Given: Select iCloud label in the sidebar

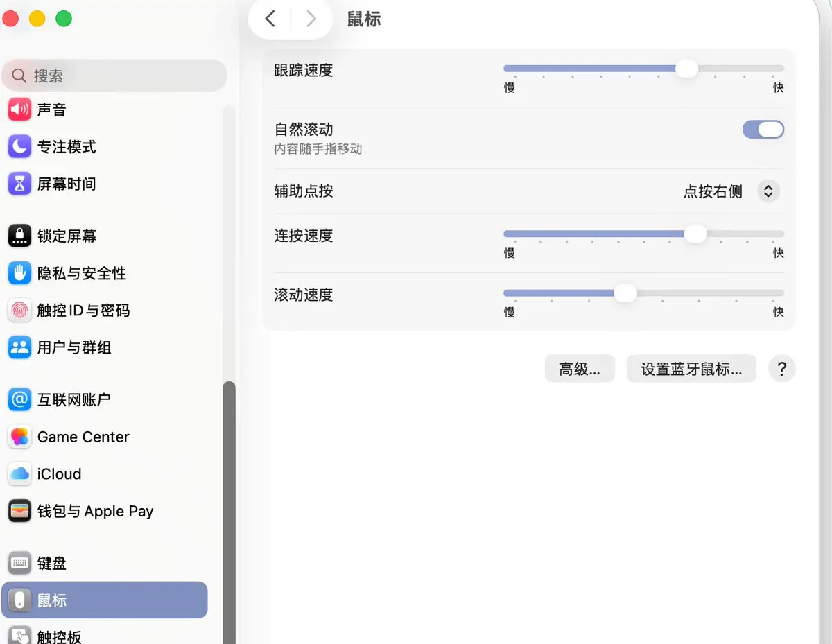Looking at the screenshot, I should pos(60,474).
